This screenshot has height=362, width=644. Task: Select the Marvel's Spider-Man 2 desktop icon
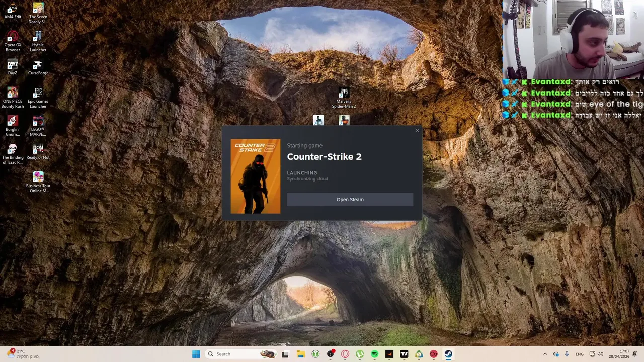point(344,98)
